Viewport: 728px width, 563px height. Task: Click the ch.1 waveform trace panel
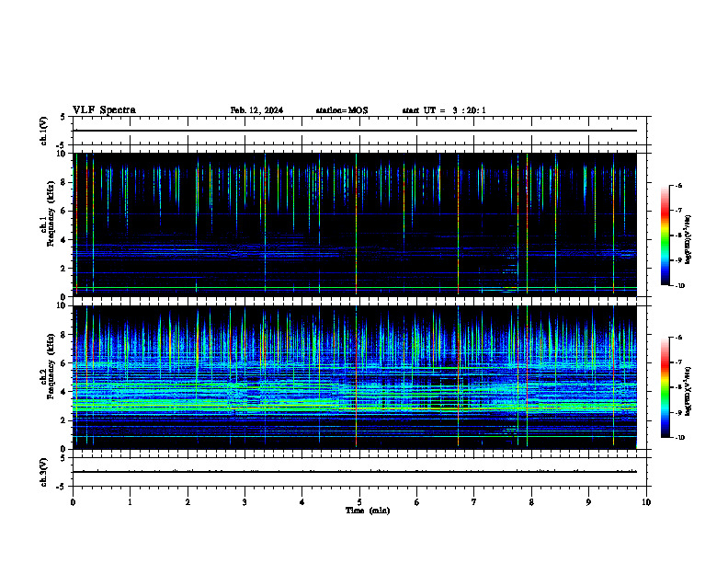click(x=359, y=131)
